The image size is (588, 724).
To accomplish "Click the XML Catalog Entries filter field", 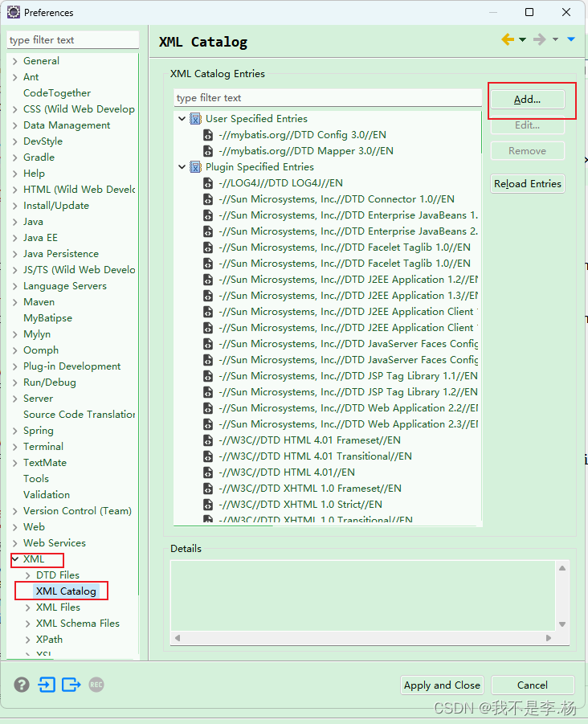I will click(328, 98).
